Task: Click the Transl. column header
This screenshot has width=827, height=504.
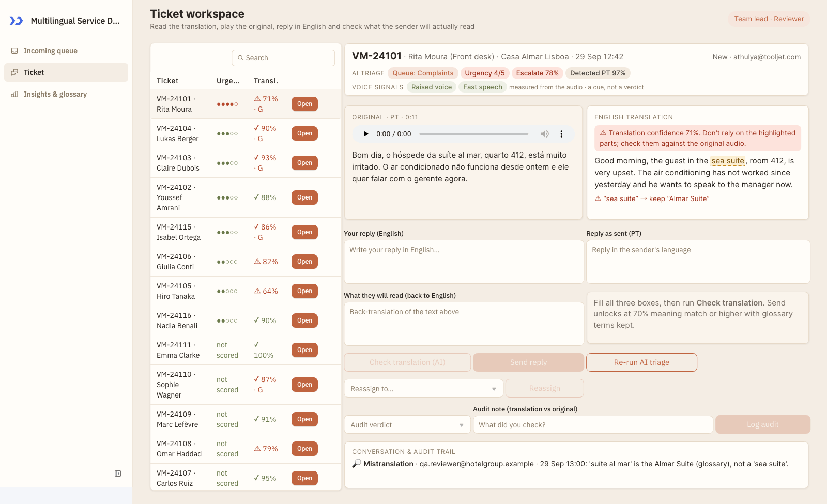Action: pos(266,81)
